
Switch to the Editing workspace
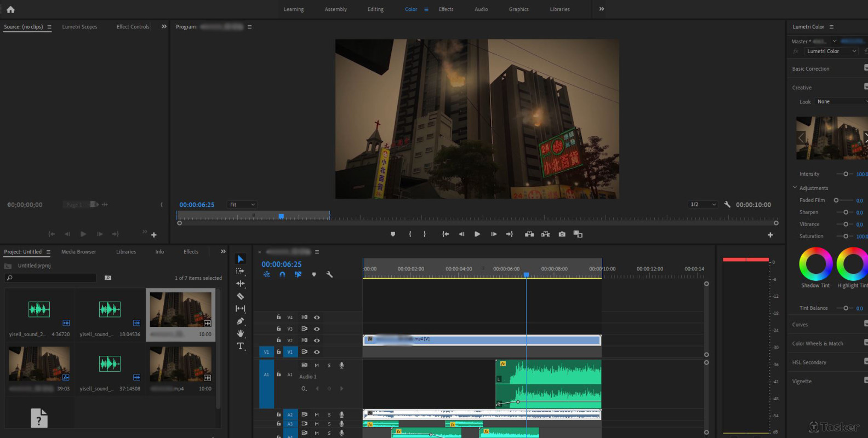click(x=375, y=9)
